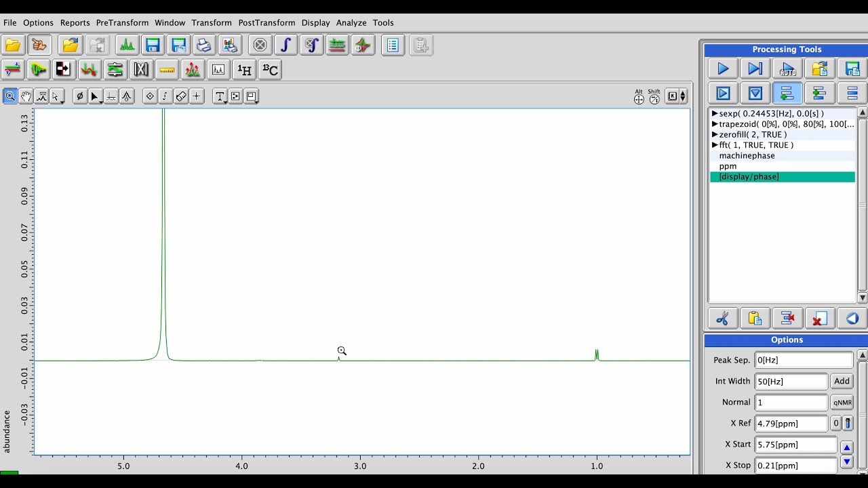Click the scissors cut icon
This screenshot has width=868, height=488.
pyautogui.click(x=723, y=318)
